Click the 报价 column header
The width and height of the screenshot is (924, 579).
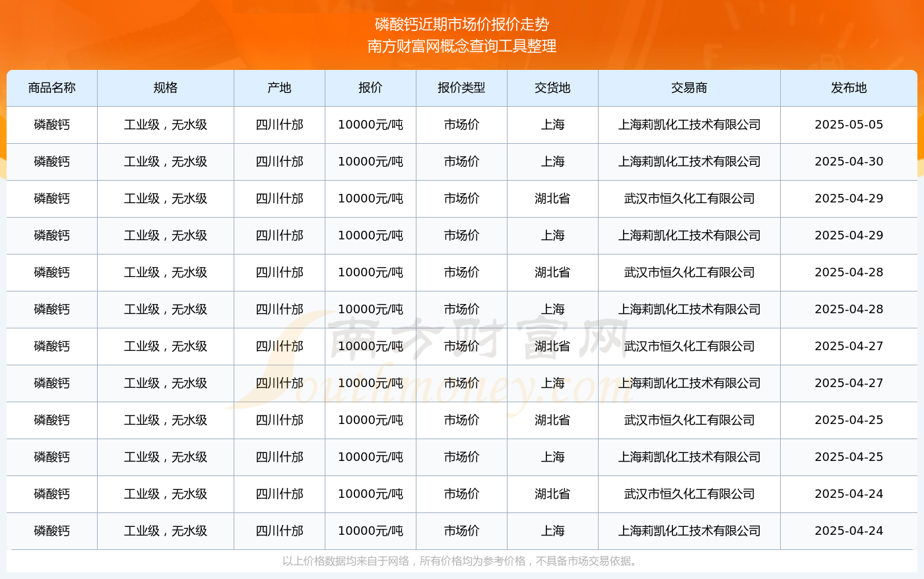[370, 88]
